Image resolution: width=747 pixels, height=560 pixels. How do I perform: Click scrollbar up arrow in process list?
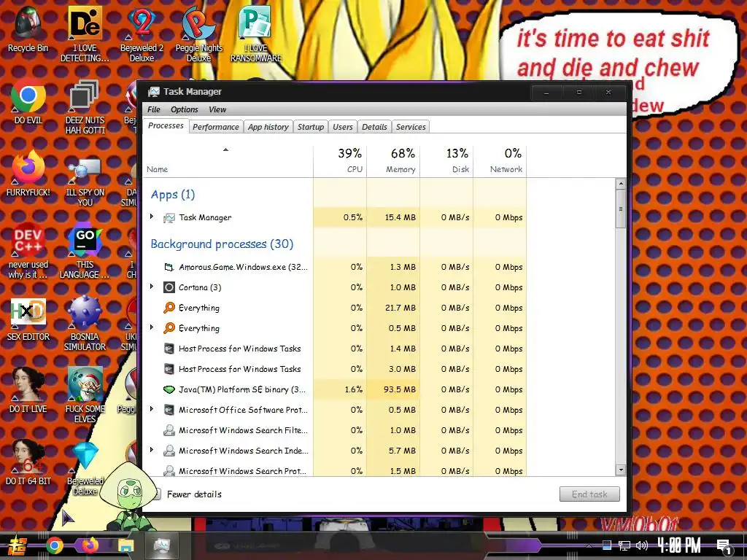(x=620, y=184)
